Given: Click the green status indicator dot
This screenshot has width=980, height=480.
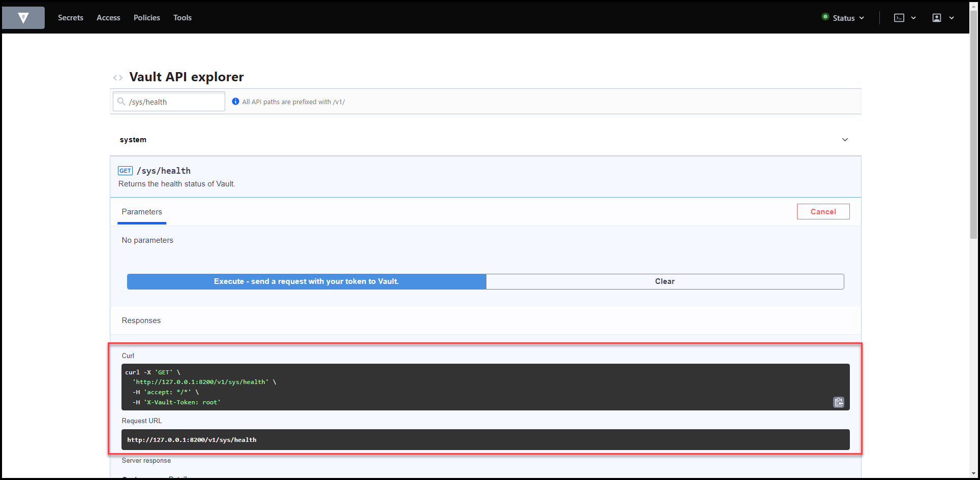Looking at the screenshot, I should click(x=825, y=17).
